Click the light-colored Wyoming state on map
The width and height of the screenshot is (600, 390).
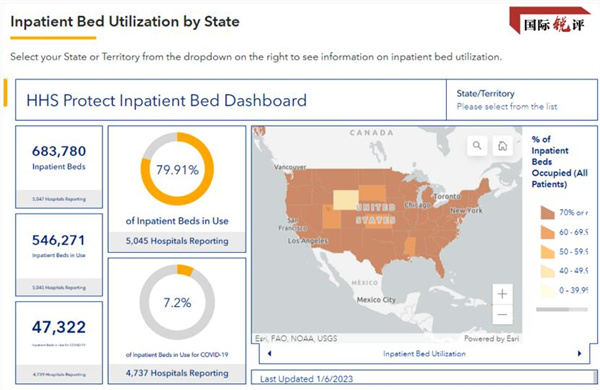(346, 200)
